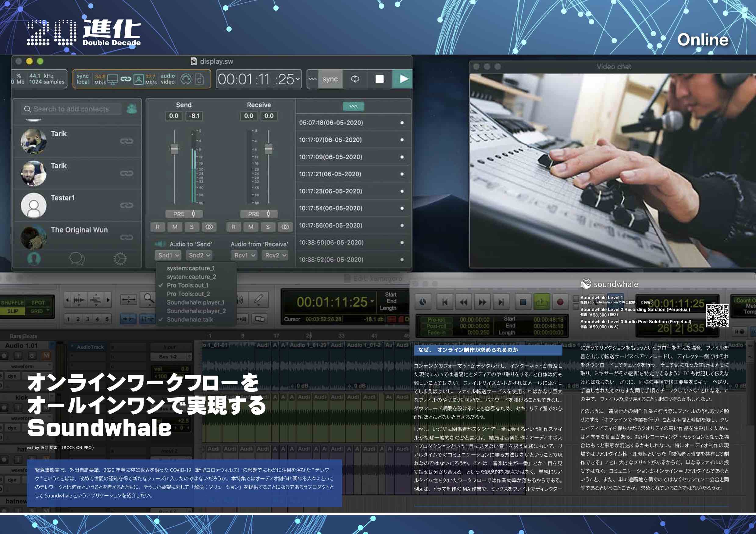The image size is (756, 534).
Task: Open the chat bubbles tab
Action: point(77,259)
